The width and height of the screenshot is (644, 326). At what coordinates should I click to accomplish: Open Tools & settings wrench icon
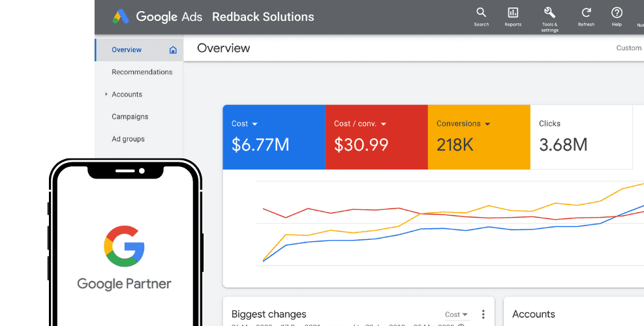pyautogui.click(x=549, y=12)
